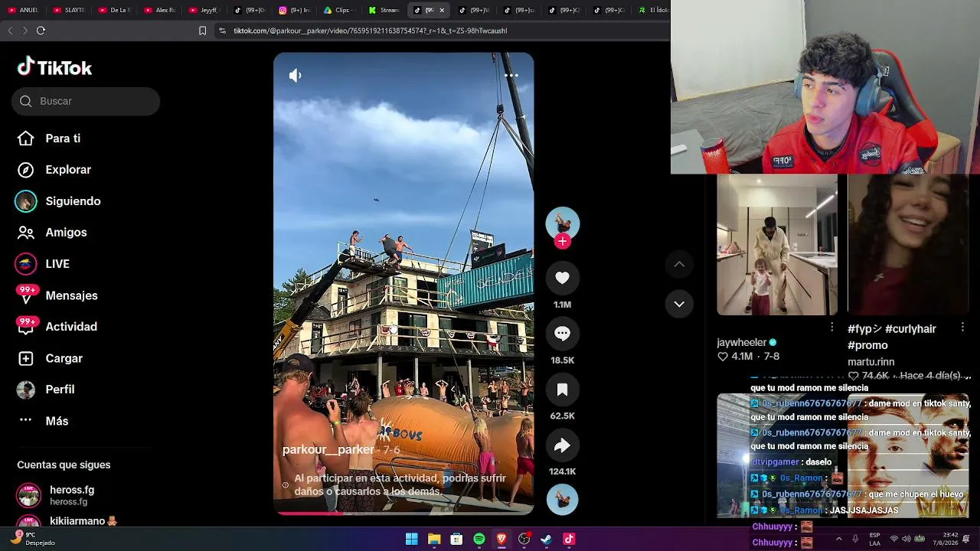This screenshot has height=551, width=980.
Task: Open the martu.rinn curly hair video thumbnail
Action: (x=908, y=245)
